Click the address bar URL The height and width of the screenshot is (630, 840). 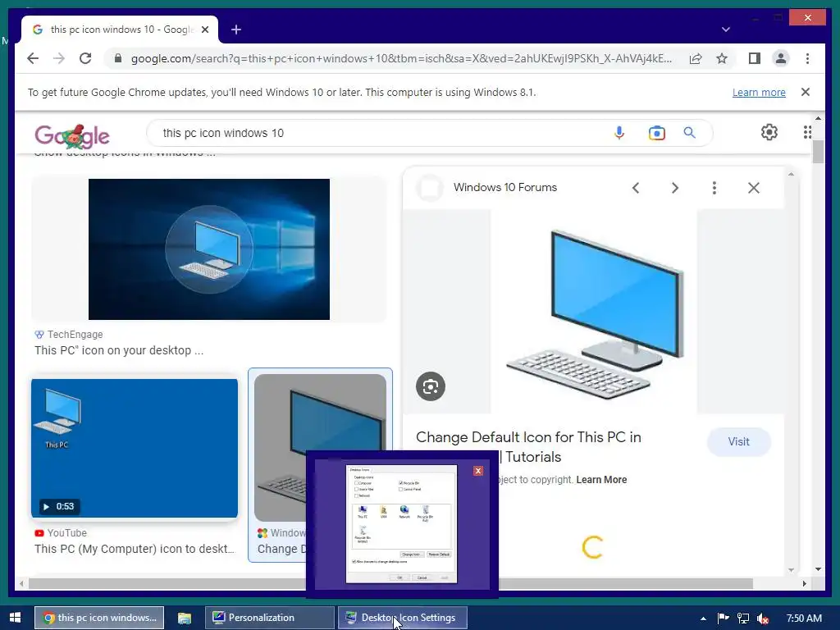(x=401, y=58)
